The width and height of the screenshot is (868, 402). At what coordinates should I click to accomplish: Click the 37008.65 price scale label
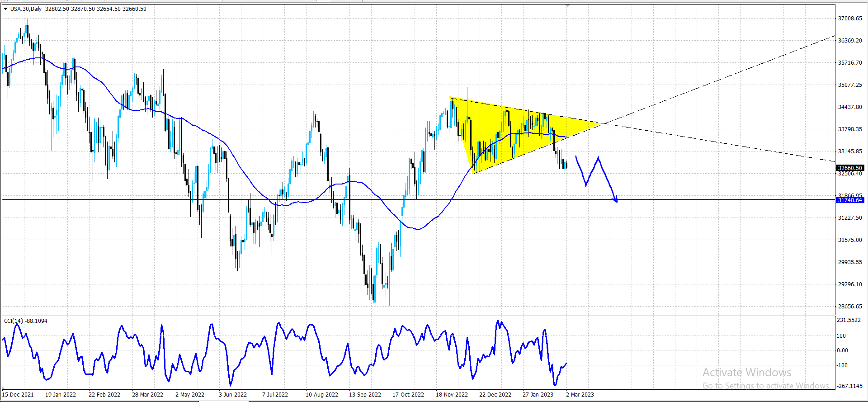coord(850,19)
